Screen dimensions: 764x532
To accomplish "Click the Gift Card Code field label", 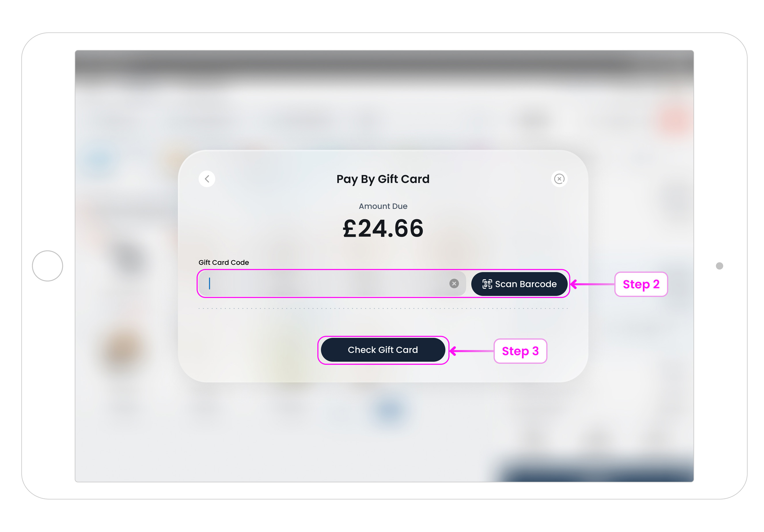I will click(x=223, y=262).
